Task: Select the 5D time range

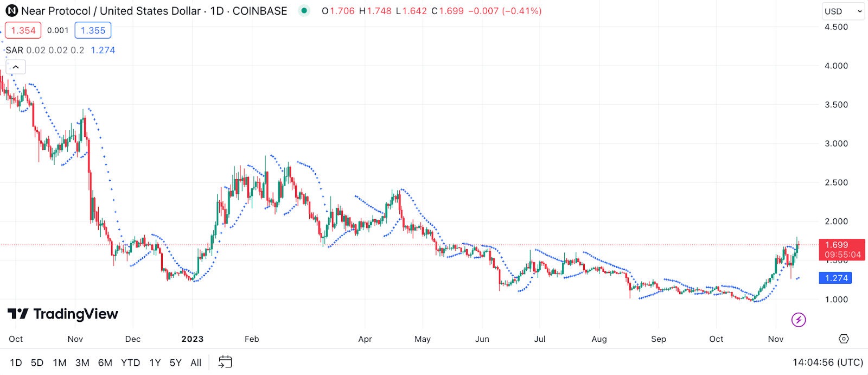Action: point(37,363)
